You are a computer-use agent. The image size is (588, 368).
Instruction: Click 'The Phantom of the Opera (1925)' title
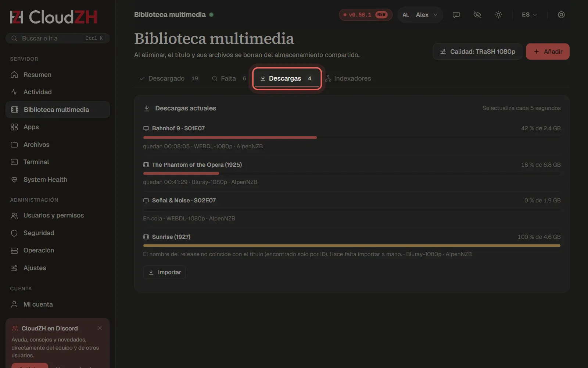point(197,165)
